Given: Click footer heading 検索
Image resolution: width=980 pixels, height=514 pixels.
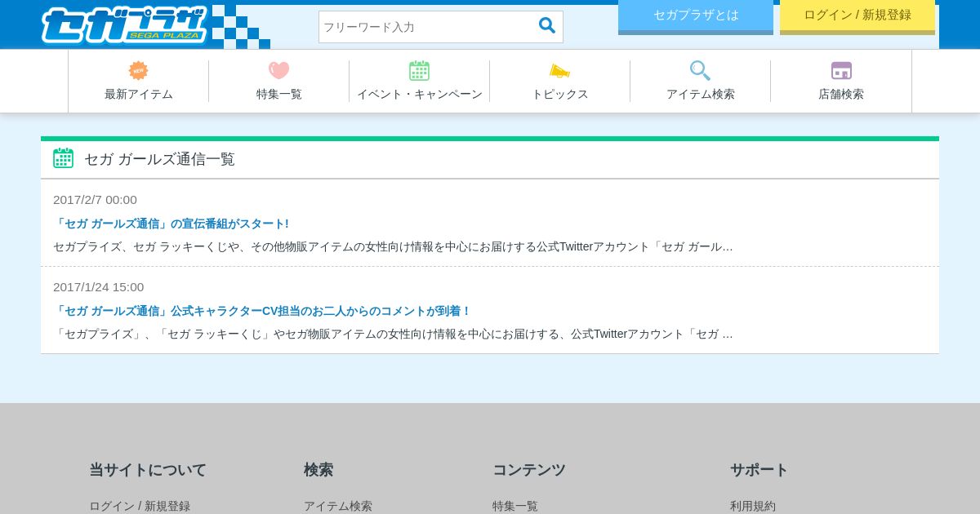Looking at the screenshot, I should 318,470.
